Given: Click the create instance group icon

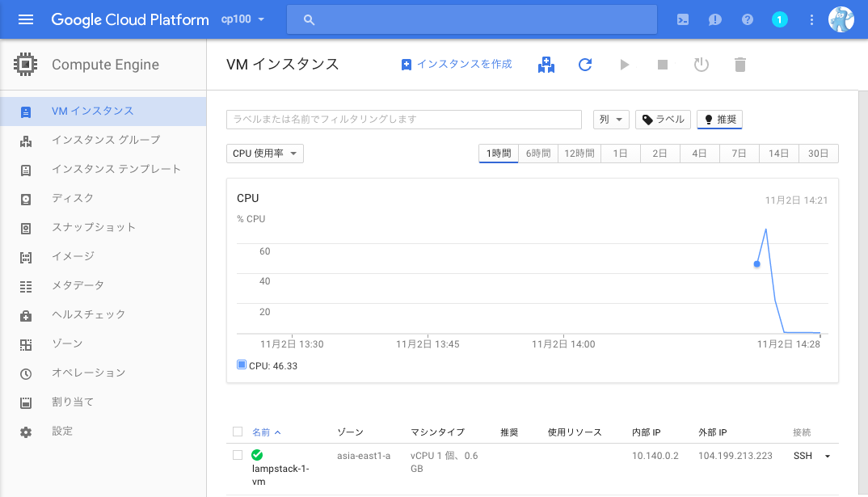Looking at the screenshot, I should (x=546, y=64).
